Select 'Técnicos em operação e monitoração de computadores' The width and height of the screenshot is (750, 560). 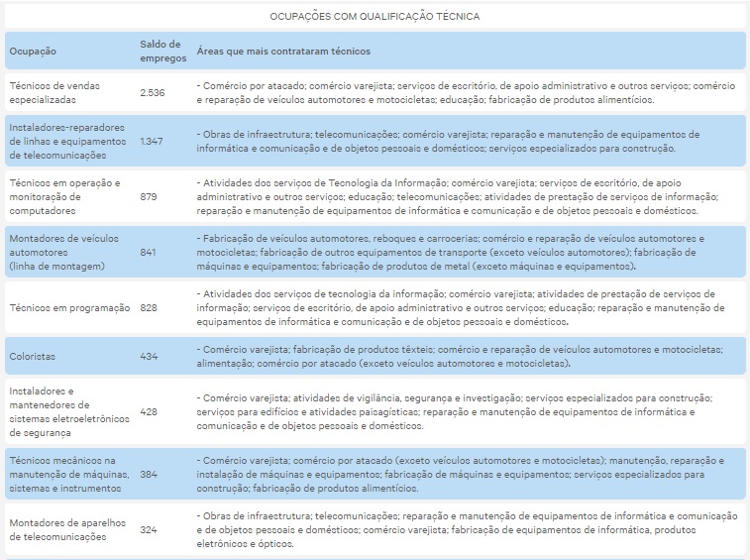64,196
